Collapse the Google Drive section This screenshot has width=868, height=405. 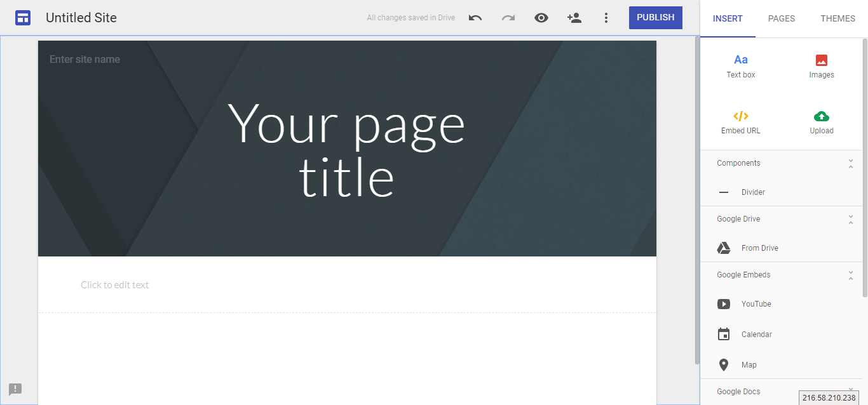(851, 220)
